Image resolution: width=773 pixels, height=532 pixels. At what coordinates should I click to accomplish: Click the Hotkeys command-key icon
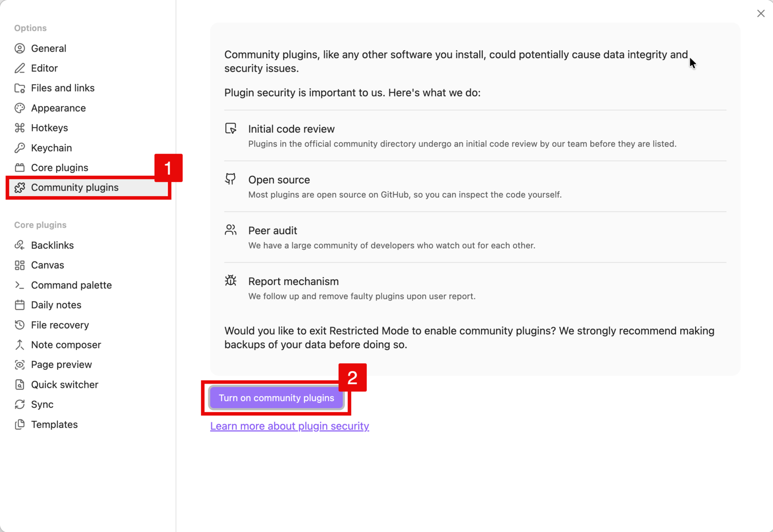coord(20,128)
